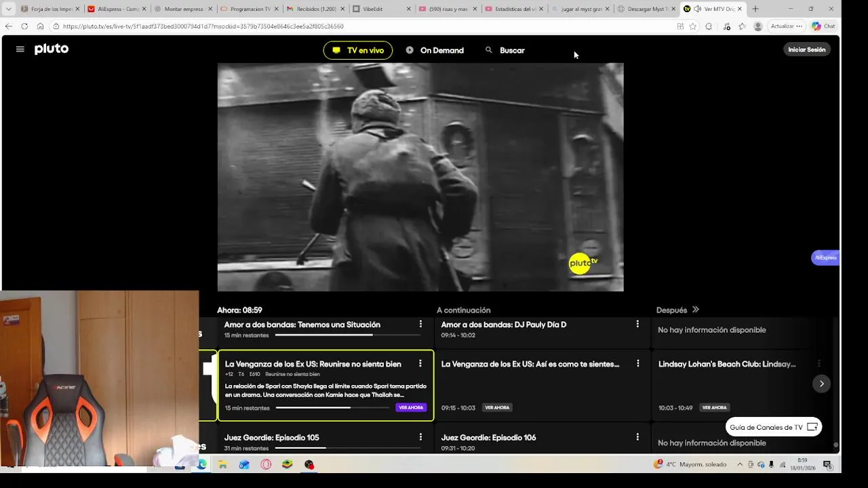Image resolution: width=868 pixels, height=488 pixels.
Task: Open options for La Venganza: Reunirse no sienta bien
Action: point(420,363)
